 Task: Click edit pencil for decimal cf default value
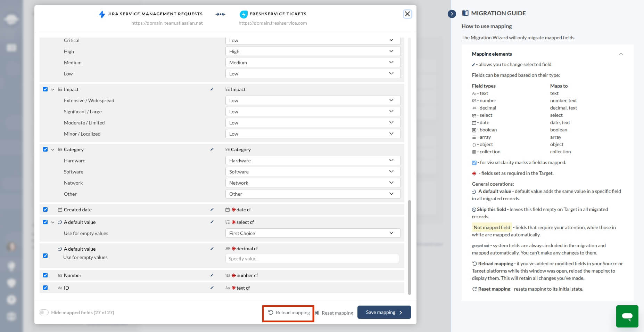pos(212,249)
